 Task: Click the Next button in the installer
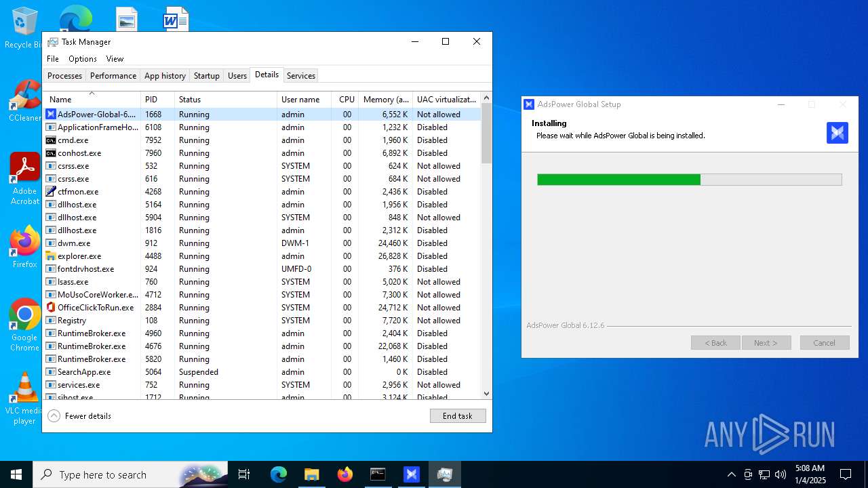coord(766,343)
